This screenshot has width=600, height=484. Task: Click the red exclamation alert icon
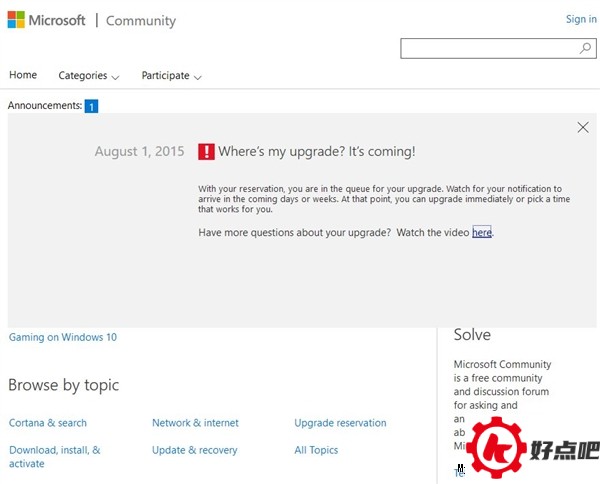click(206, 152)
